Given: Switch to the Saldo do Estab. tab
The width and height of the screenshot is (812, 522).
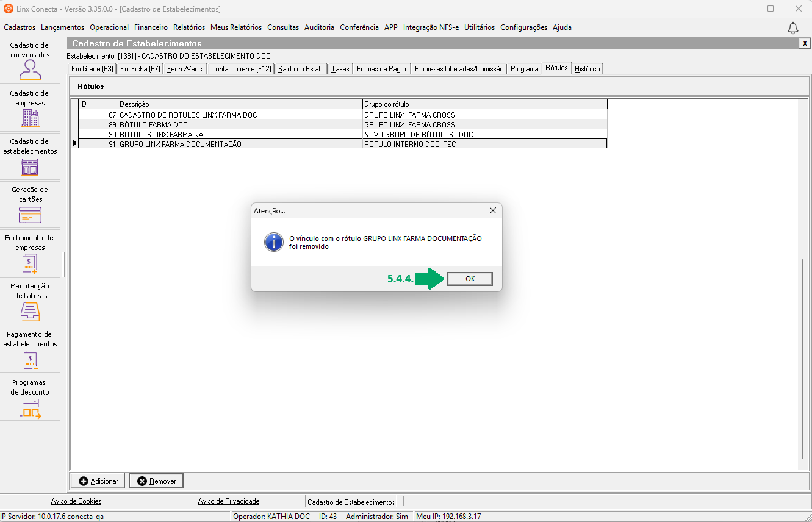Looking at the screenshot, I should (301, 69).
